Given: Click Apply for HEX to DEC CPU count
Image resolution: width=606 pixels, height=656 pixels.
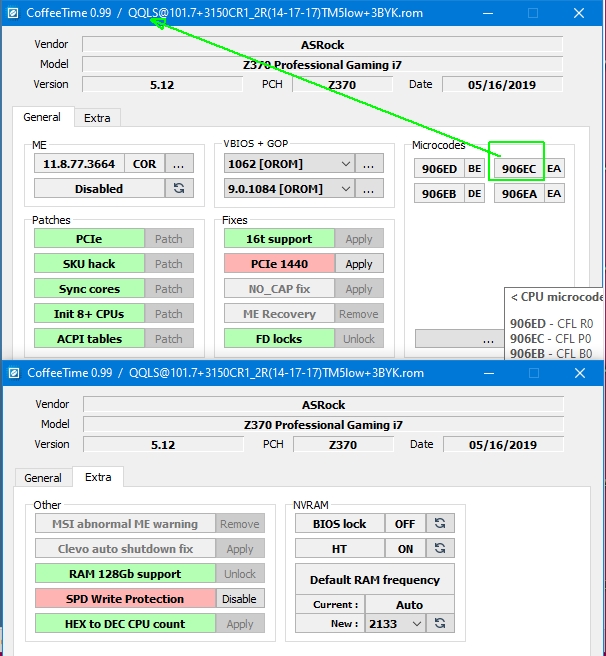Looking at the screenshot, I should (240, 624).
